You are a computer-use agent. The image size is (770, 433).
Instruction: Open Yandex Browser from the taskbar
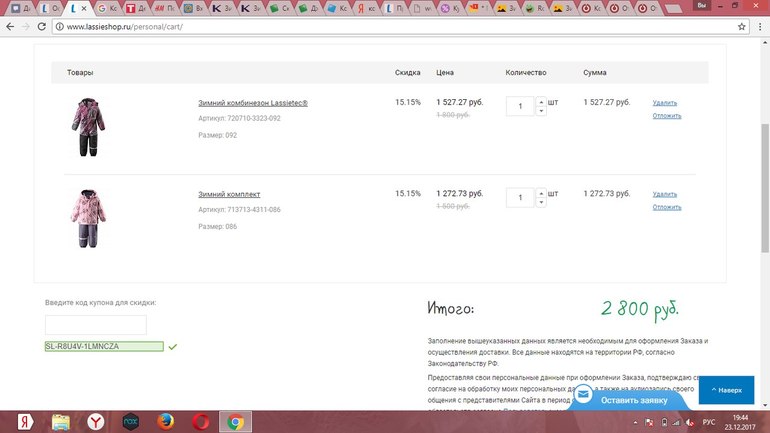tap(95, 422)
